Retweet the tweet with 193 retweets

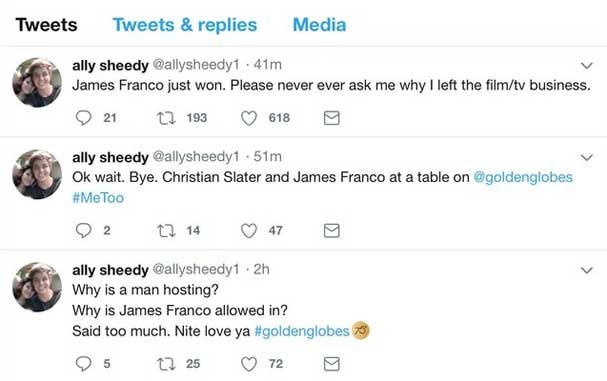click(166, 118)
